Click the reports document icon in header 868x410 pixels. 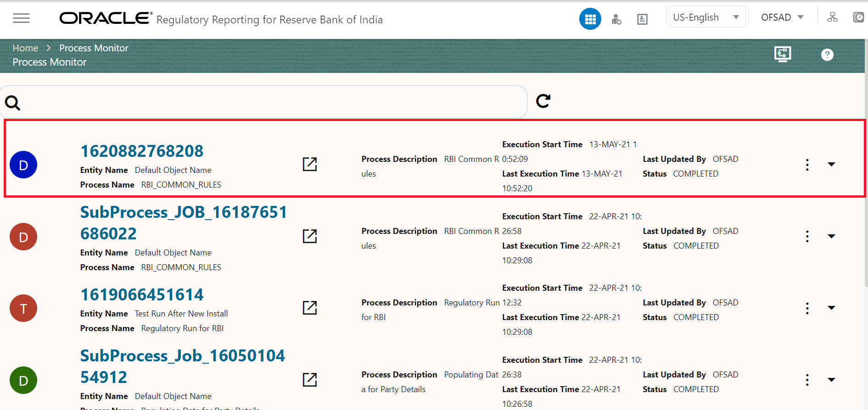point(642,19)
